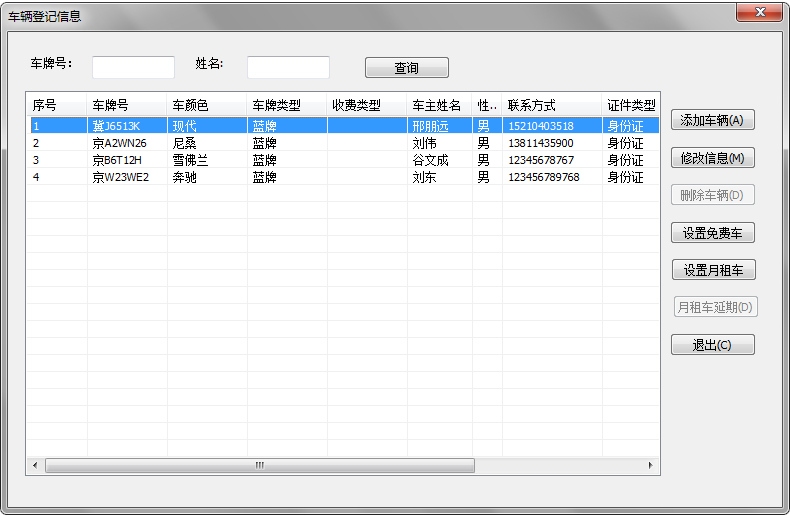Screen dimensions: 790x516
Task: Click the 查询 search button
Action: click(406, 68)
